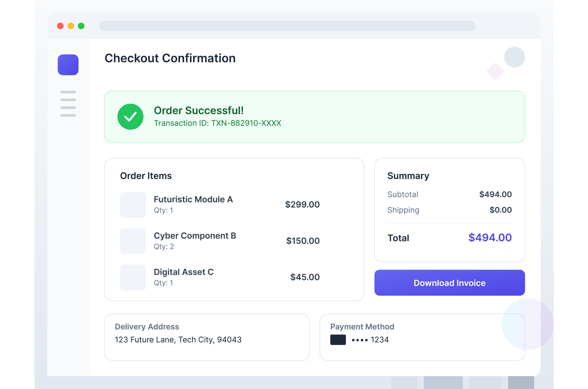Click the Order Successful heading

click(199, 111)
